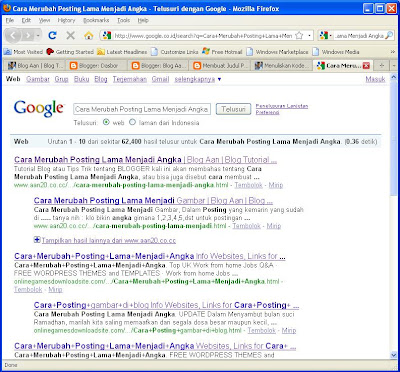Viewport: 400px width, 372px height.
Task: Bookmark this page with the star icon
Action: [299, 35]
